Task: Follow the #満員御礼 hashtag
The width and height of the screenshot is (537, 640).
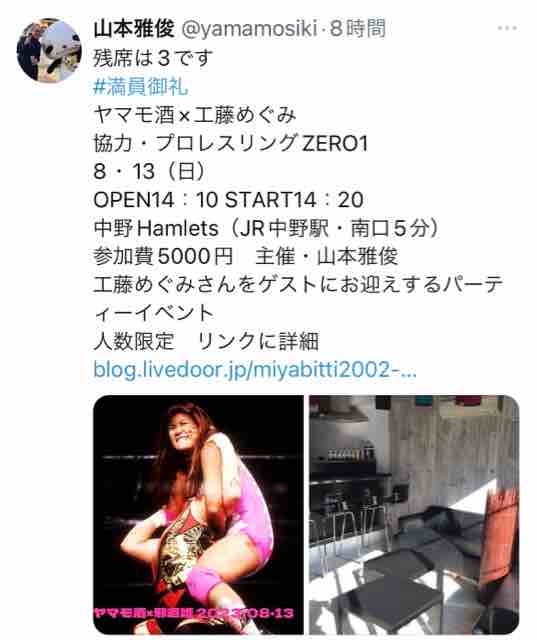Action: click(x=140, y=87)
